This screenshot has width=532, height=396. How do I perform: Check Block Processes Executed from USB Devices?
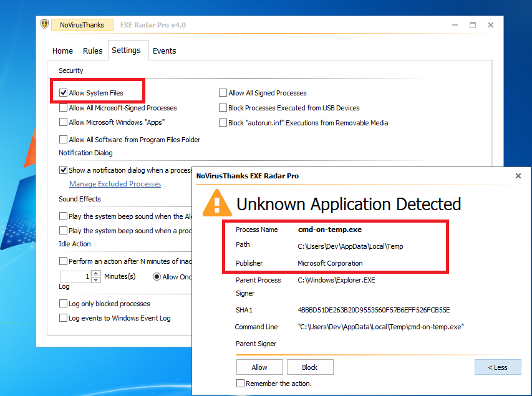tap(223, 107)
